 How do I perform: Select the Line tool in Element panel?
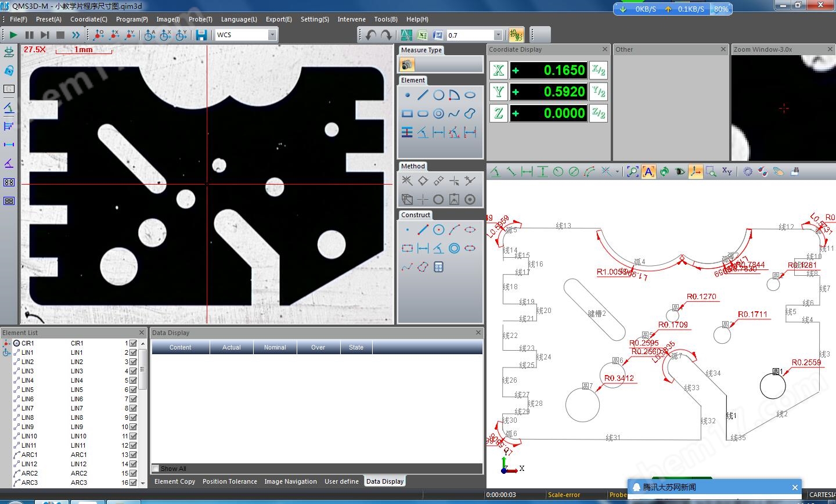[x=423, y=95]
